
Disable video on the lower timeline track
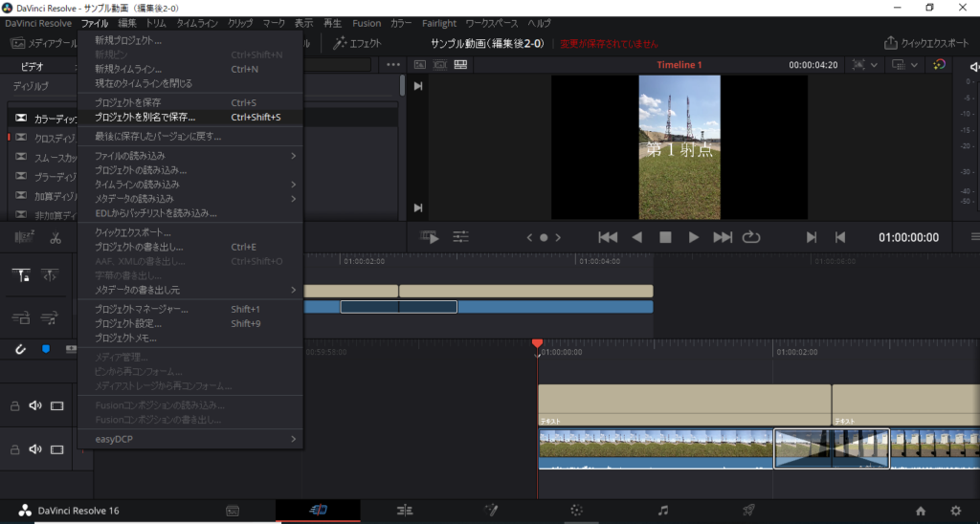pos(56,449)
